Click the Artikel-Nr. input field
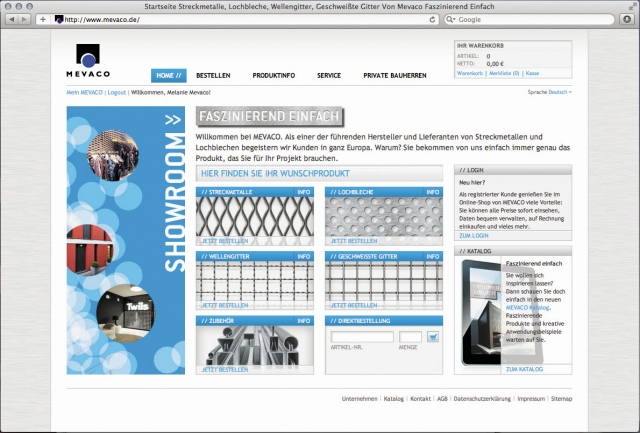The height and width of the screenshot is (433, 640). pyautogui.click(x=362, y=337)
